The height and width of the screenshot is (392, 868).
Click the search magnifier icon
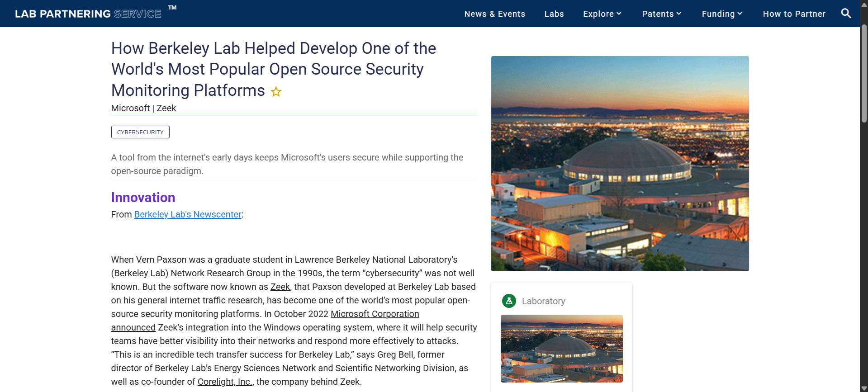[x=846, y=14]
